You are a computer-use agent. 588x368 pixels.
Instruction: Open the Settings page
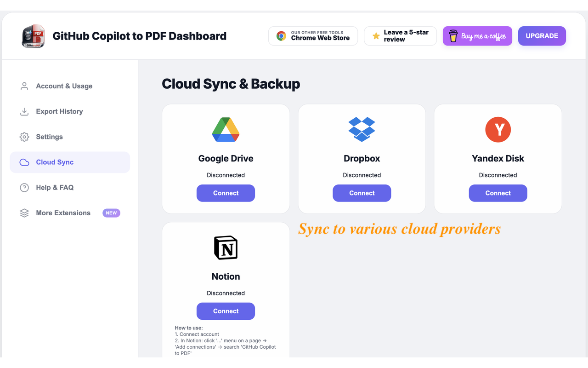click(70, 137)
